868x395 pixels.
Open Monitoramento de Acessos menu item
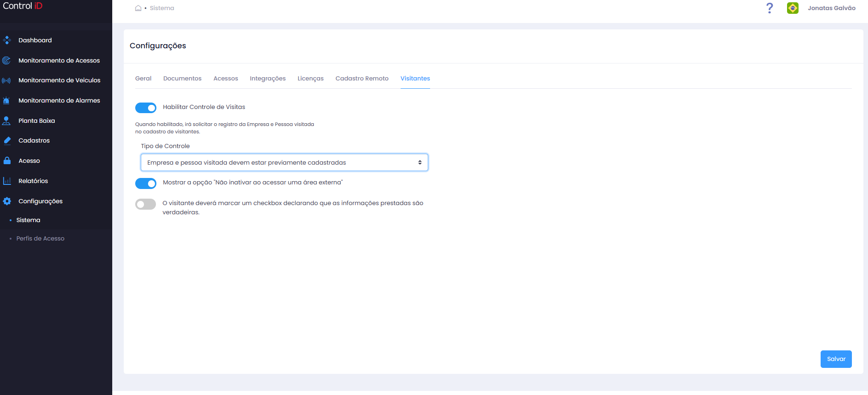59,61
